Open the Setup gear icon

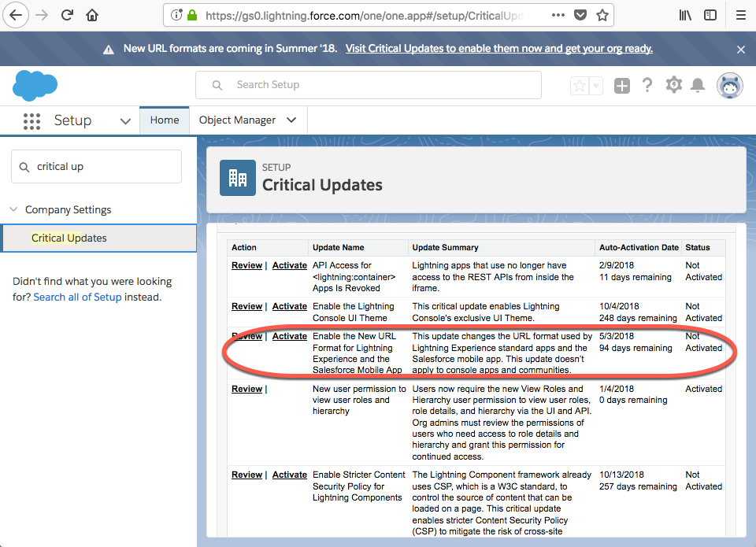coord(673,85)
